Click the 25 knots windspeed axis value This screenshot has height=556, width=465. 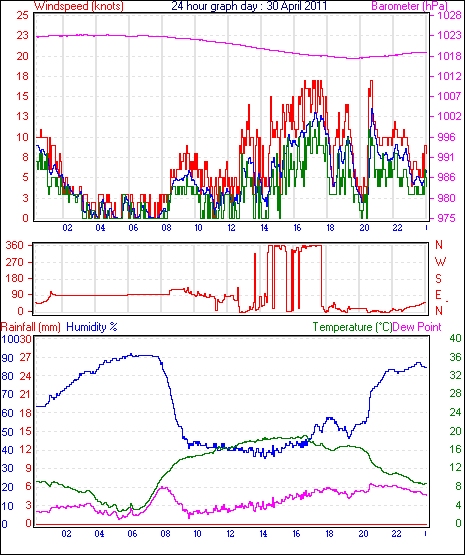coord(22,16)
